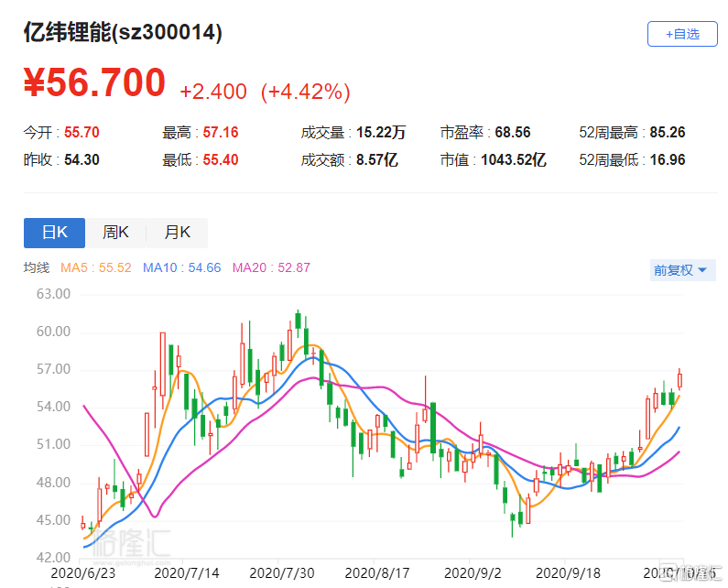
Task: Switch to the 月K monthly chart tab
Action: tap(177, 233)
